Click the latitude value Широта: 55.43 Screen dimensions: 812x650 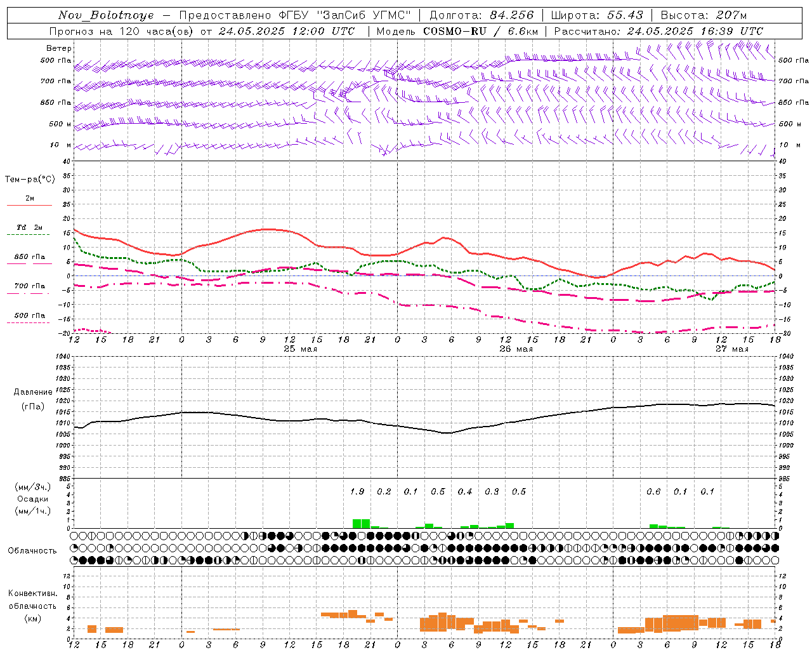coord(597,15)
